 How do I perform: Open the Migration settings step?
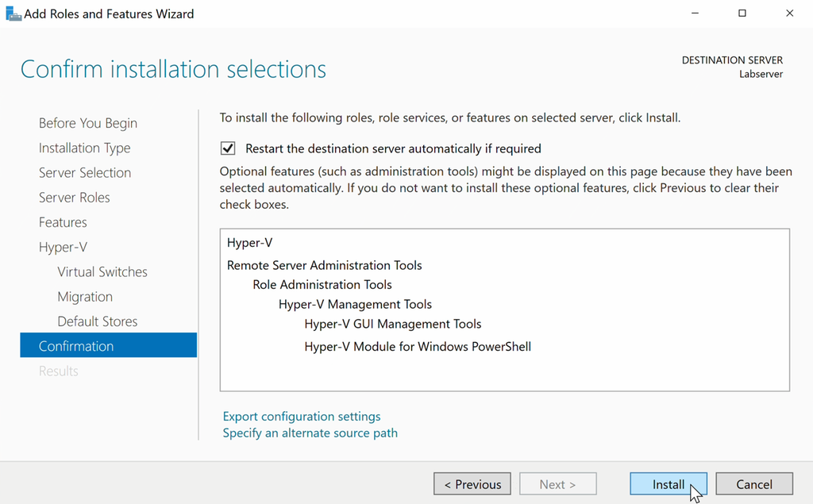(85, 296)
